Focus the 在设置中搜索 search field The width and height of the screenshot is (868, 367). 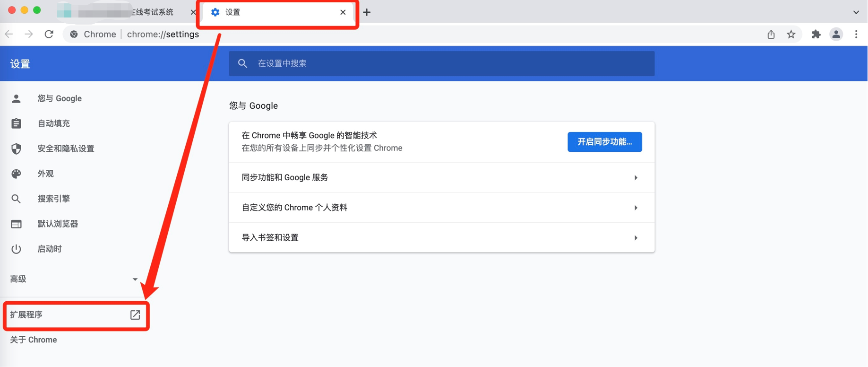[x=442, y=63]
